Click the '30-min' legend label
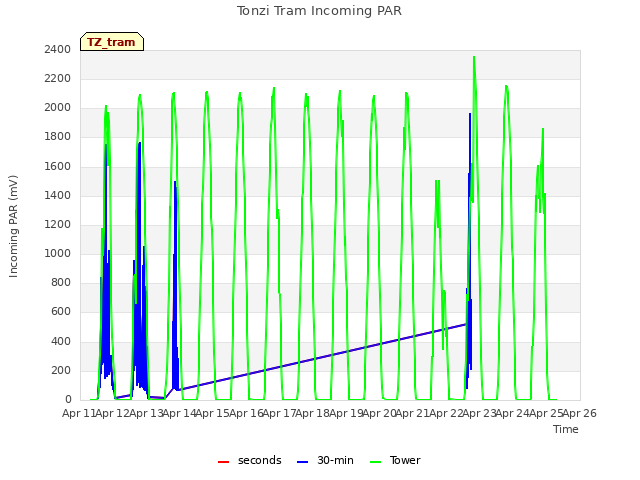Screen dimensions: 640x480 pos(335,460)
